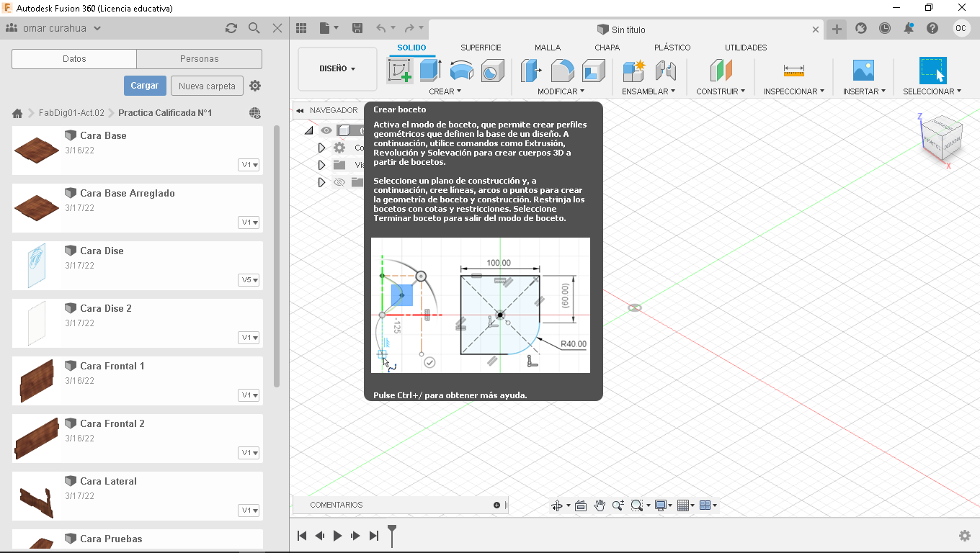Select the Revolución tool
Screen dimensions: 980x553
461,71
